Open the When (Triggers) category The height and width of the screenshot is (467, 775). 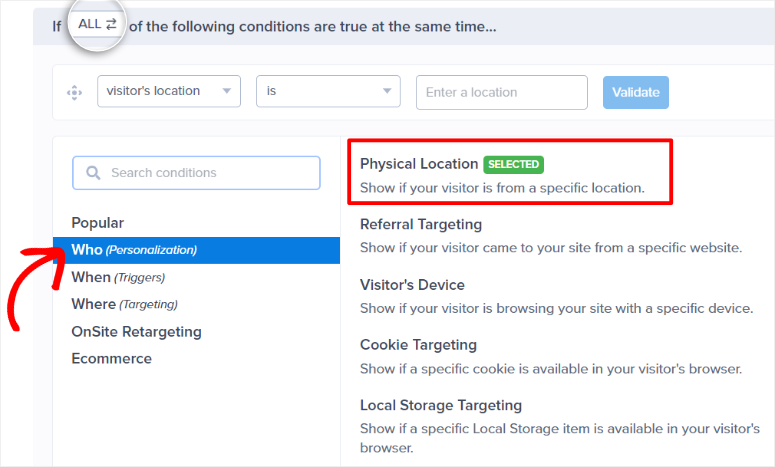118,277
